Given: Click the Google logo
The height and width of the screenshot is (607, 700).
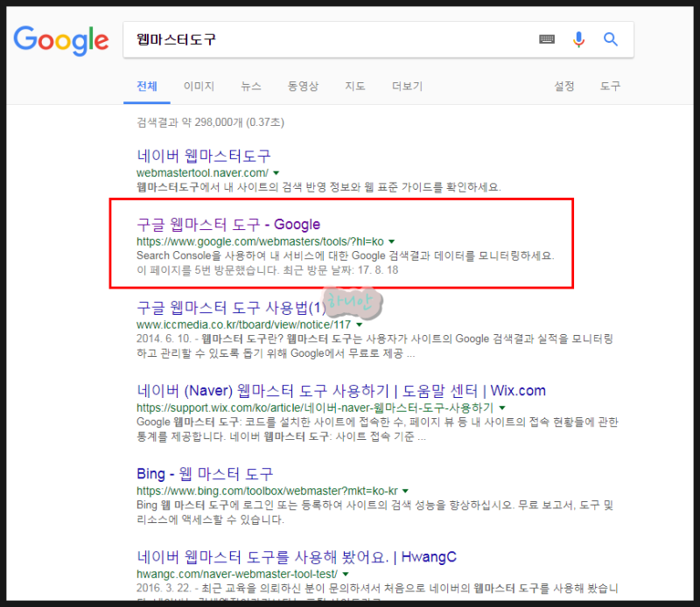Looking at the screenshot, I should 61,40.
